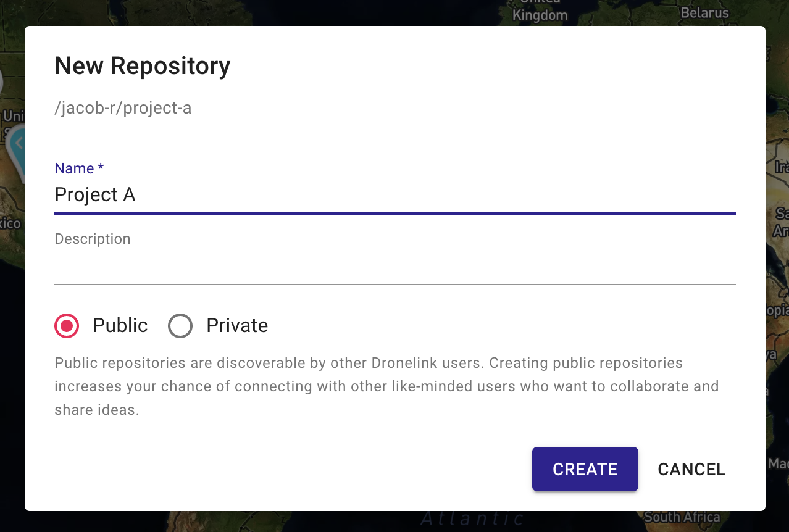Image resolution: width=789 pixels, height=532 pixels.
Task: Select the Private radio button
Action: click(x=180, y=325)
